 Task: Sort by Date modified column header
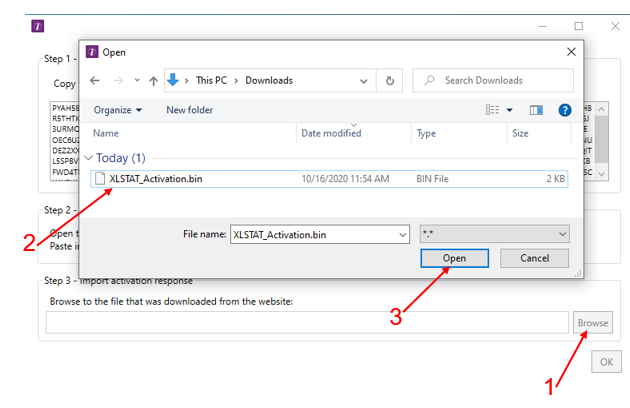pos(331,133)
